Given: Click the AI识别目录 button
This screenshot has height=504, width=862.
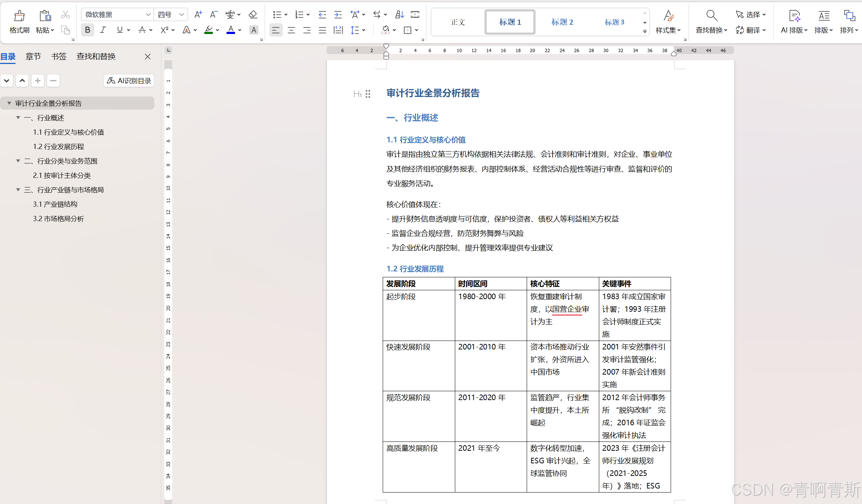Looking at the screenshot, I should [129, 81].
